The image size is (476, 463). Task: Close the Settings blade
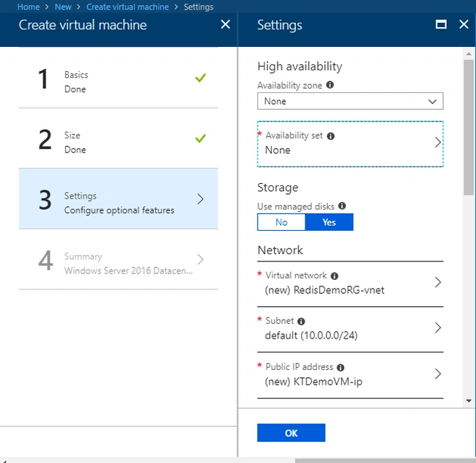[x=464, y=24]
